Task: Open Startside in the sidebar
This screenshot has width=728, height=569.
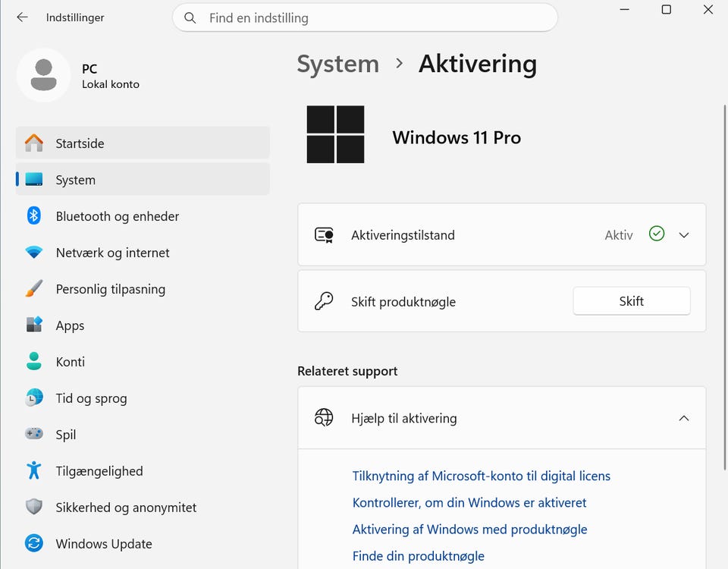Action: (143, 143)
